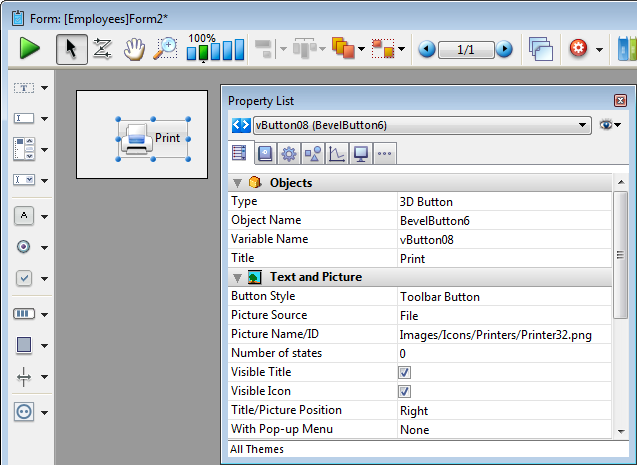This screenshot has height=465, width=637.
Task: Open the last ellipsis tab in Property List
Action: 384,153
